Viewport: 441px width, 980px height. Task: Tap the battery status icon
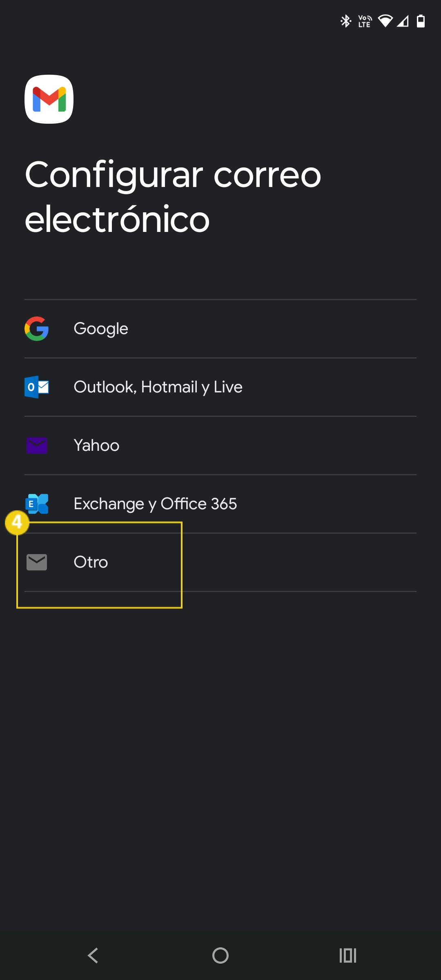click(x=421, y=21)
